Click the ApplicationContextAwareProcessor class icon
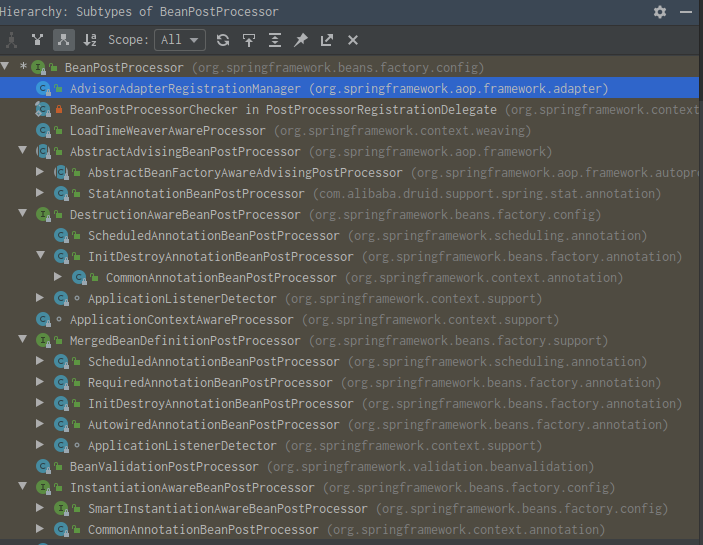The height and width of the screenshot is (545, 703). (43, 320)
